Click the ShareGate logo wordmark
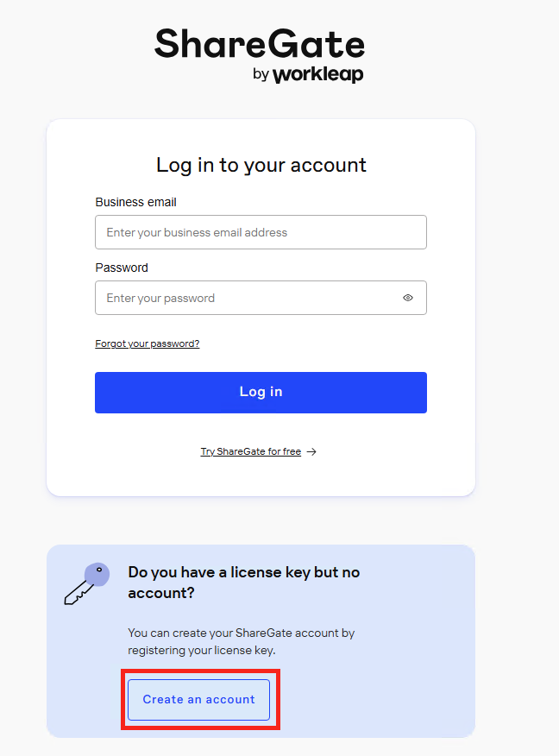Image resolution: width=559 pixels, height=756 pixels. coord(260,43)
